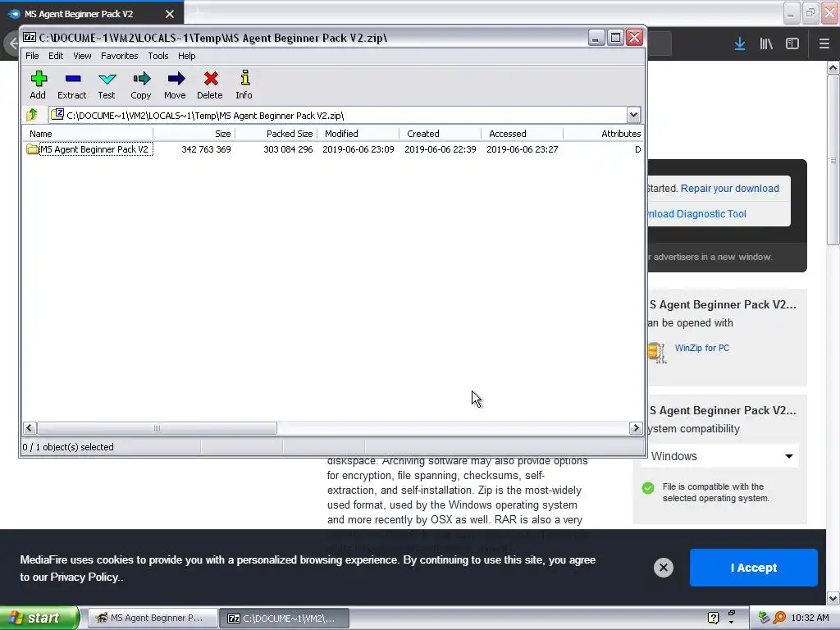This screenshot has width=840, height=630.
Task: Click the horizontal scrollbar left arrow
Action: tap(30, 427)
